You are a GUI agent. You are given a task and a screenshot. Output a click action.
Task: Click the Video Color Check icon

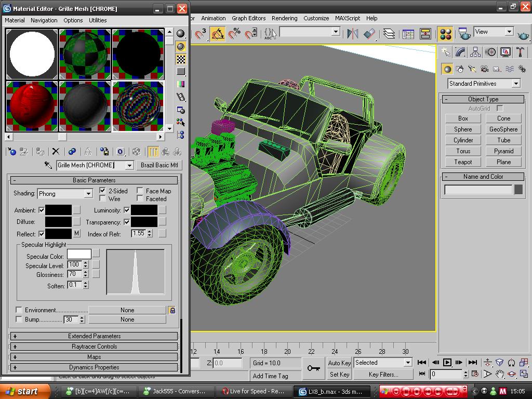click(x=181, y=84)
